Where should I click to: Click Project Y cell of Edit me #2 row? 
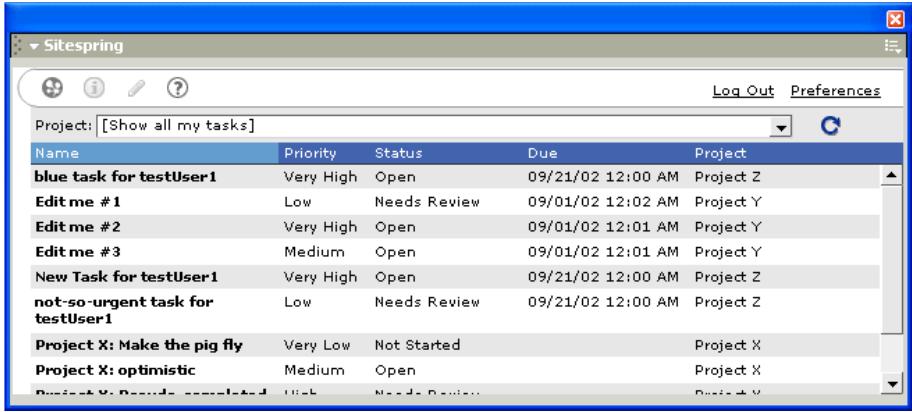click(x=728, y=227)
